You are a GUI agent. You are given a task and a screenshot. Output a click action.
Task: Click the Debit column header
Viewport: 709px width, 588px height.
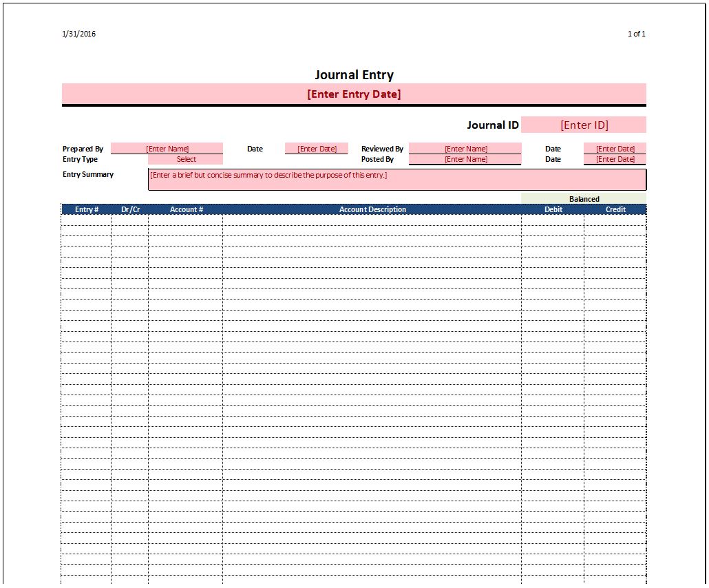coord(553,209)
